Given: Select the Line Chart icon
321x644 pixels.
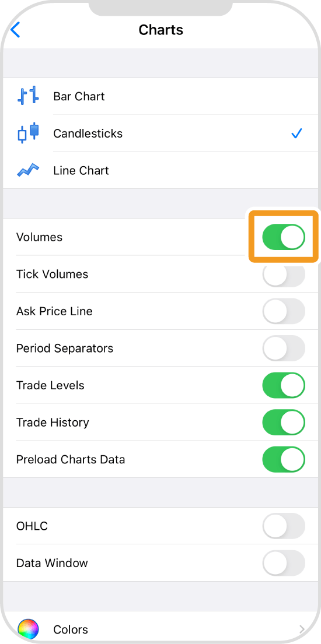Looking at the screenshot, I should [x=28, y=170].
